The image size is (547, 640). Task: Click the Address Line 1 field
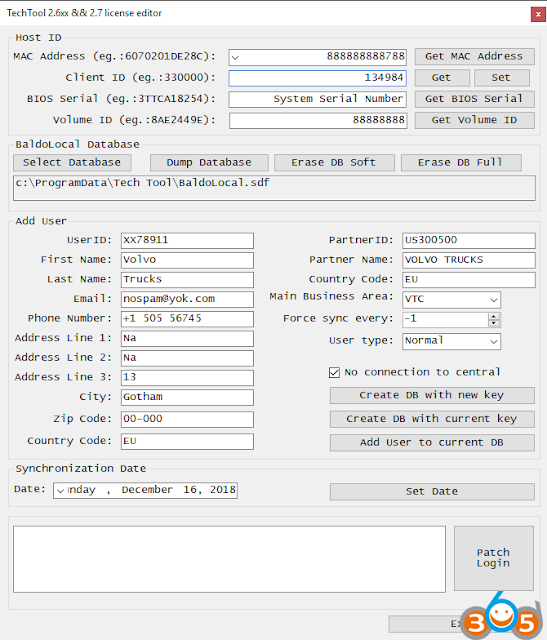click(187, 338)
